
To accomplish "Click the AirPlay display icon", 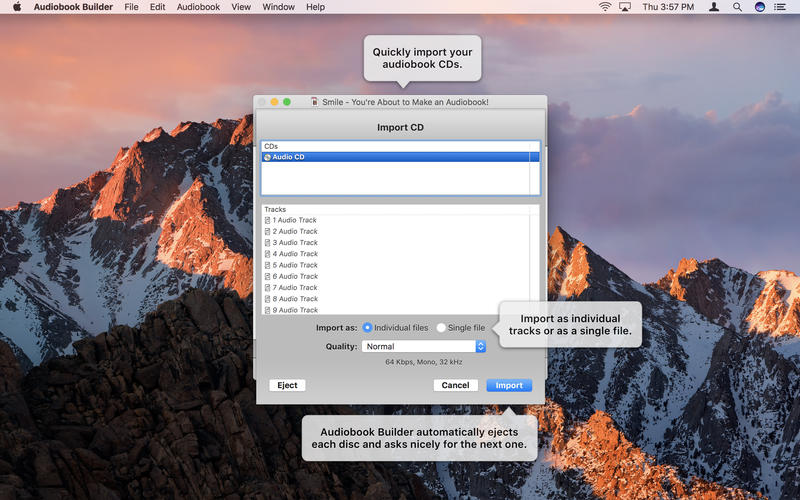I will click(625, 7).
